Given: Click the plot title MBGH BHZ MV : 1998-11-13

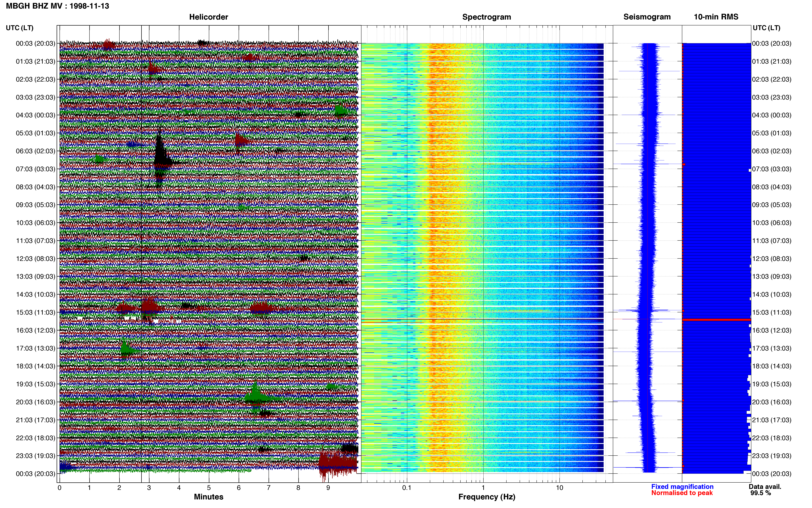Looking at the screenshot, I should [x=57, y=6].
